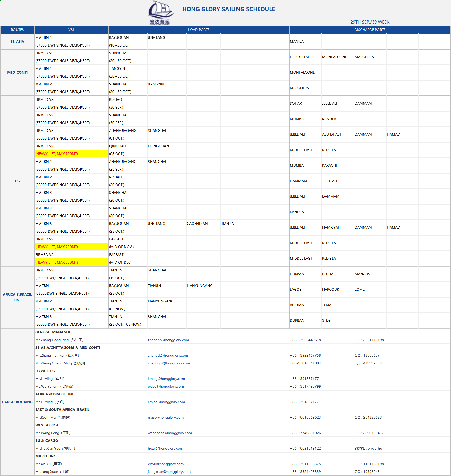Image resolution: width=451 pixels, height=476 pixels.
Task: Select the AFRICA &BRAZIL LINE route cell
Action: 17,297
